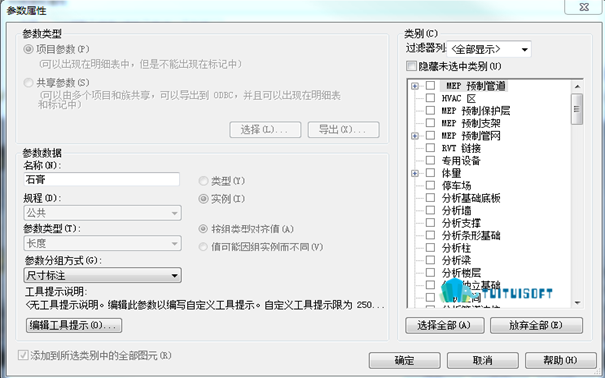Open the 规程 dropdown showing 公共

point(102,213)
